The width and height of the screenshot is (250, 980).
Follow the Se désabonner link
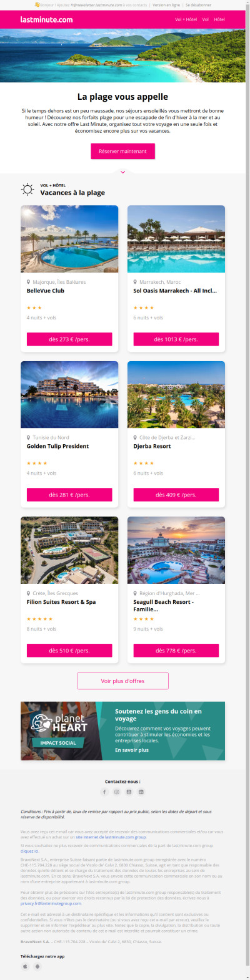[198, 5]
